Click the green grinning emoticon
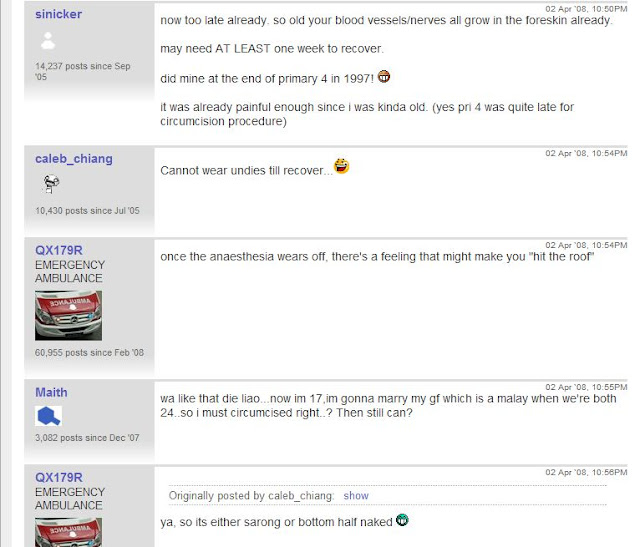The width and height of the screenshot is (640, 547). coord(402,520)
